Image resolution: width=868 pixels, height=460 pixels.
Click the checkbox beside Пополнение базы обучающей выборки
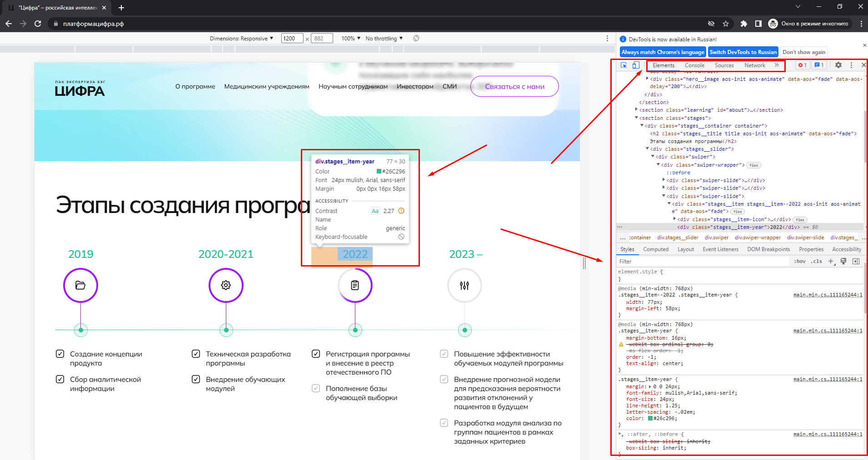[x=316, y=388]
